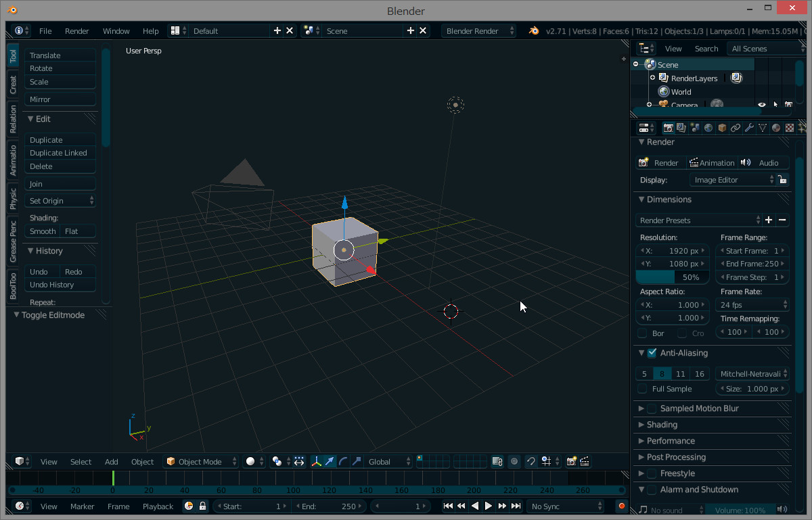Open the Render menu in top header
812x520 pixels.
click(77, 31)
